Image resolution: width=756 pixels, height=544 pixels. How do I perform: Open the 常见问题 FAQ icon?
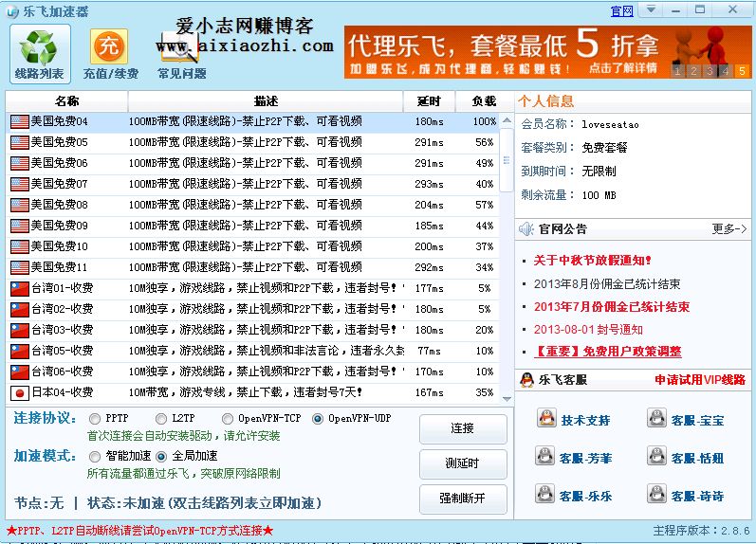(x=181, y=54)
